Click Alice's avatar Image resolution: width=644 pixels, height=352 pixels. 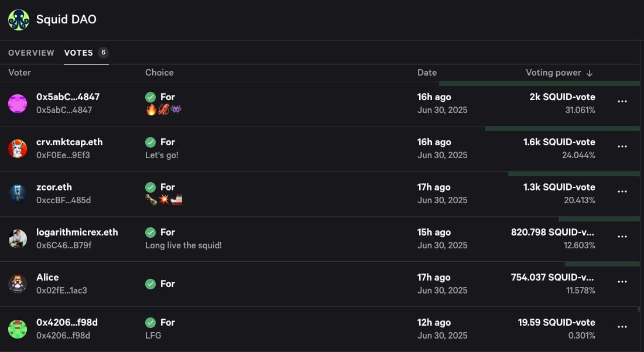point(18,284)
